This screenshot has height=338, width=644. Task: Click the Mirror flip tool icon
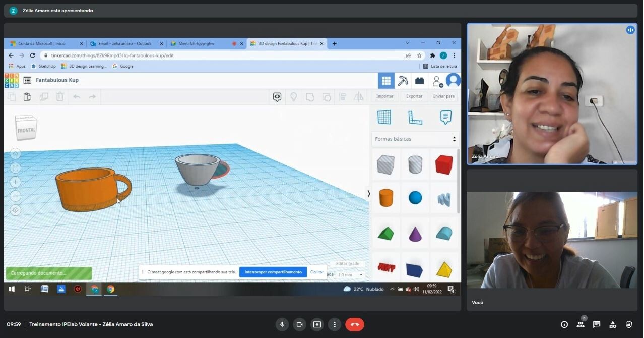tap(359, 97)
